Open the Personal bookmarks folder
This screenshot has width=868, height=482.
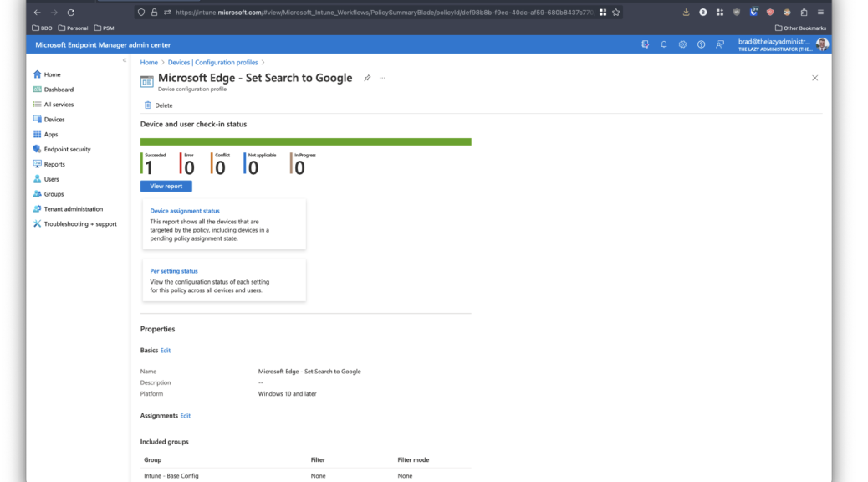73,28
